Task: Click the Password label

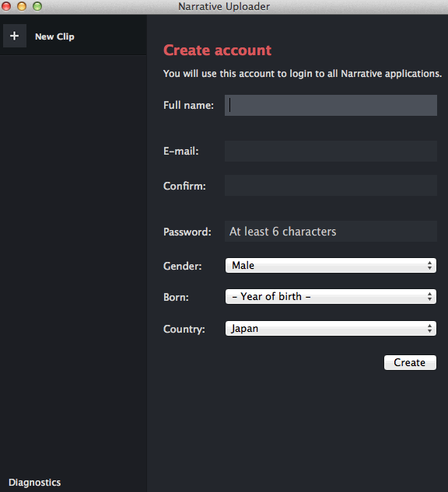Action: [x=187, y=232]
